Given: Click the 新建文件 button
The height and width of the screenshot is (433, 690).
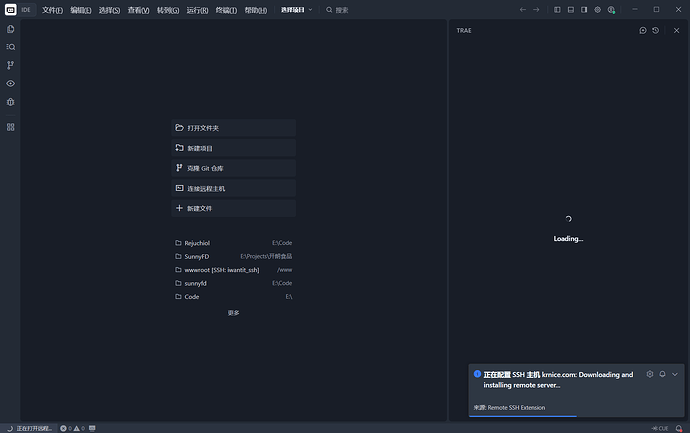Looking at the screenshot, I should [x=234, y=208].
